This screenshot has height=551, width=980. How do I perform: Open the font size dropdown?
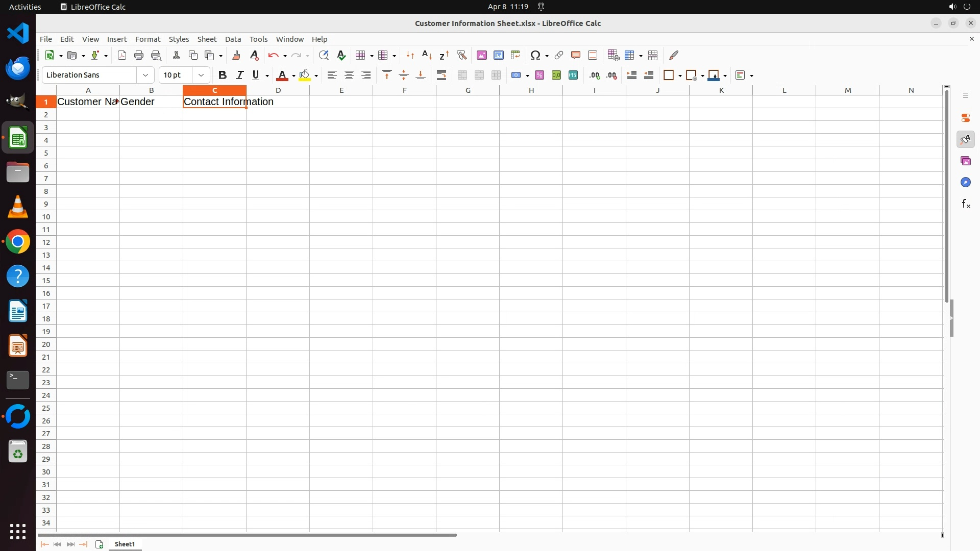coord(201,76)
